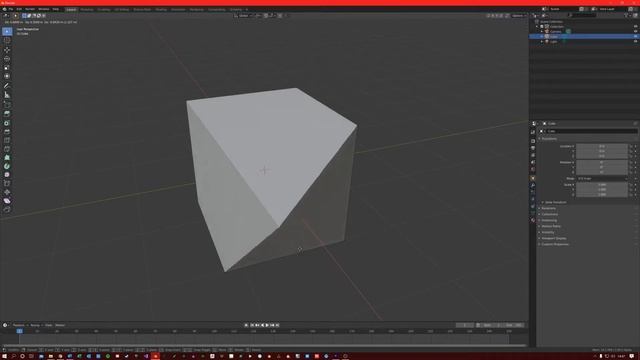Toggle snapping magnet in viewport header
This screenshot has width=640, height=360.
[x=266, y=16]
